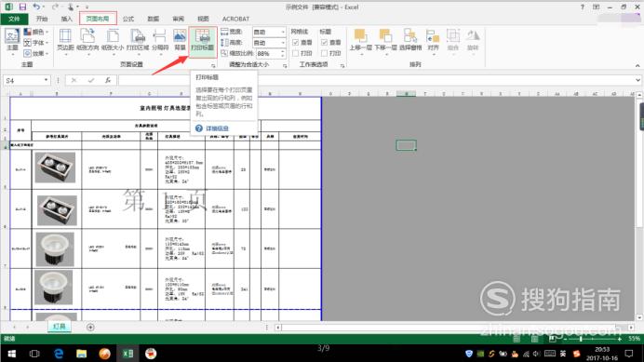Click the vertical scrollbar thumb

639,165
